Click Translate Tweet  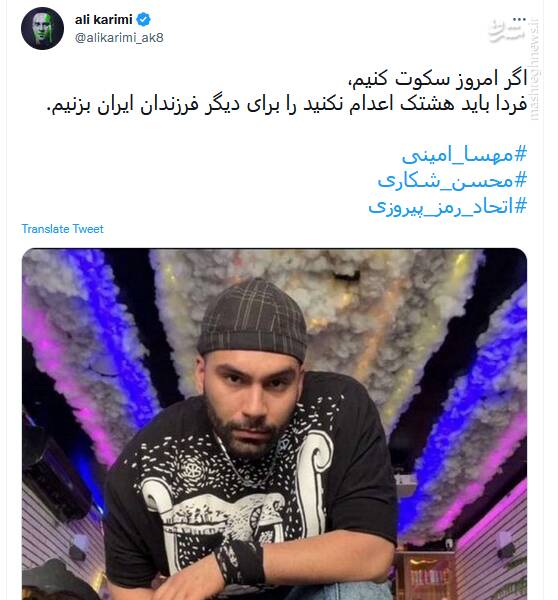coord(62,229)
